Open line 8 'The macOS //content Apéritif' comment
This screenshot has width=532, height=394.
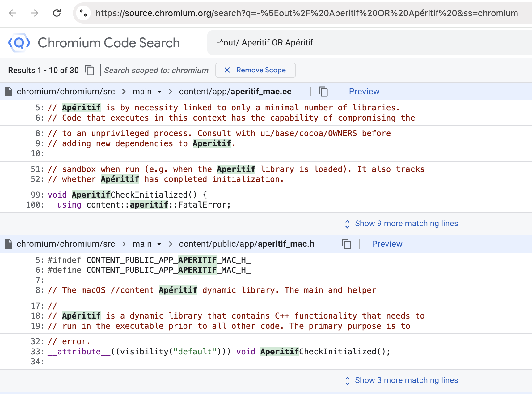[x=212, y=290]
